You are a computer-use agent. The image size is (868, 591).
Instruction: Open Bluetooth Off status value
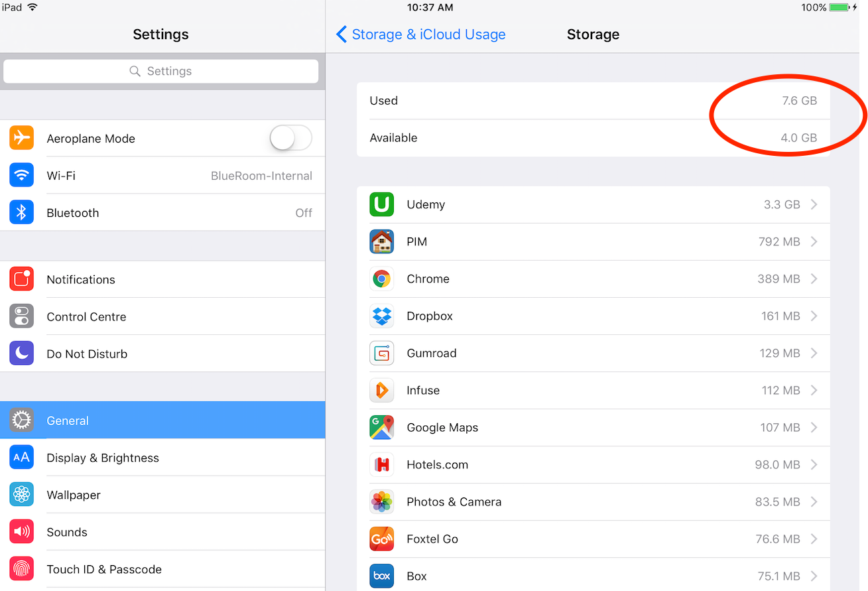tap(304, 213)
